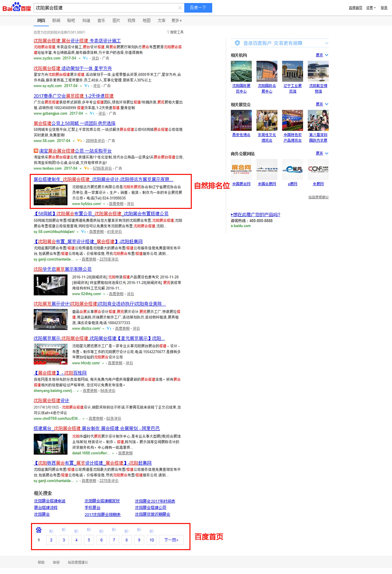Click the V3 badge next to www.58.com
392x574 pixels.
[x=79, y=141]
